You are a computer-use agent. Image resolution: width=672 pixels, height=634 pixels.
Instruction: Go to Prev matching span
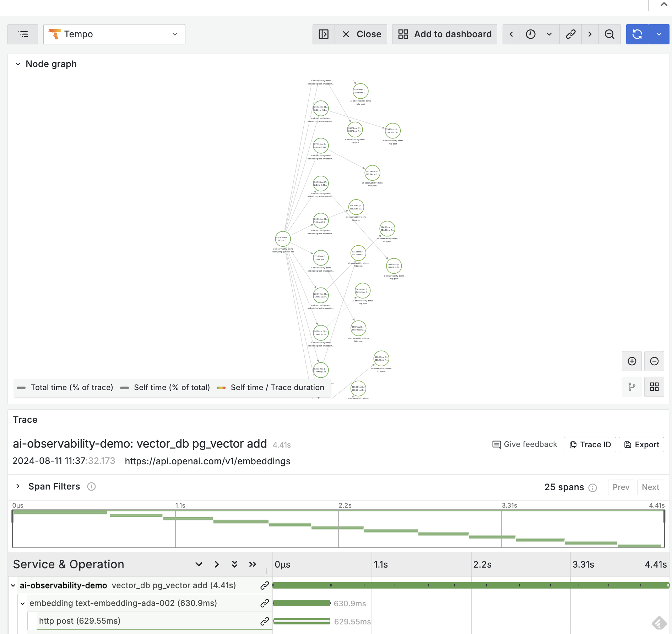pos(621,487)
